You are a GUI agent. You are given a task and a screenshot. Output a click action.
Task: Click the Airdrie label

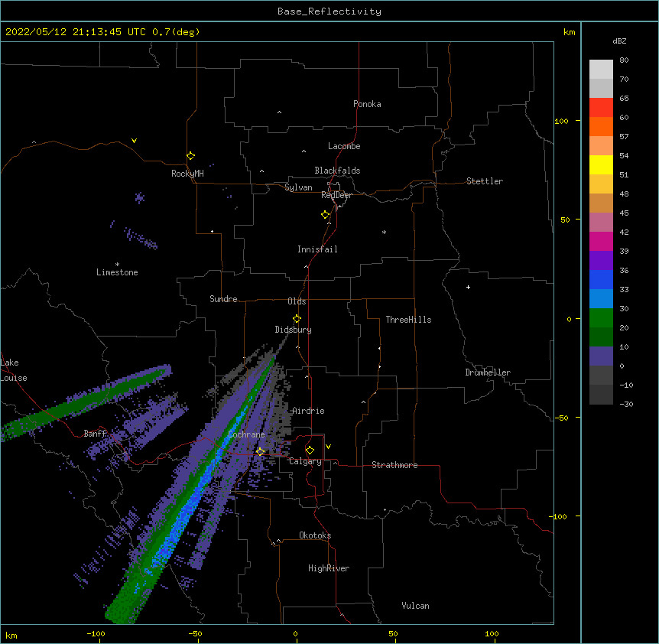coord(309,411)
